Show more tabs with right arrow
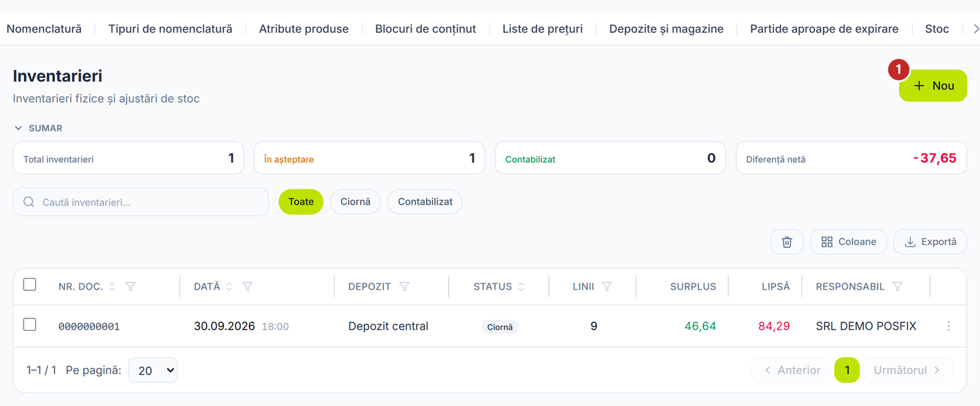 click(x=976, y=29)
